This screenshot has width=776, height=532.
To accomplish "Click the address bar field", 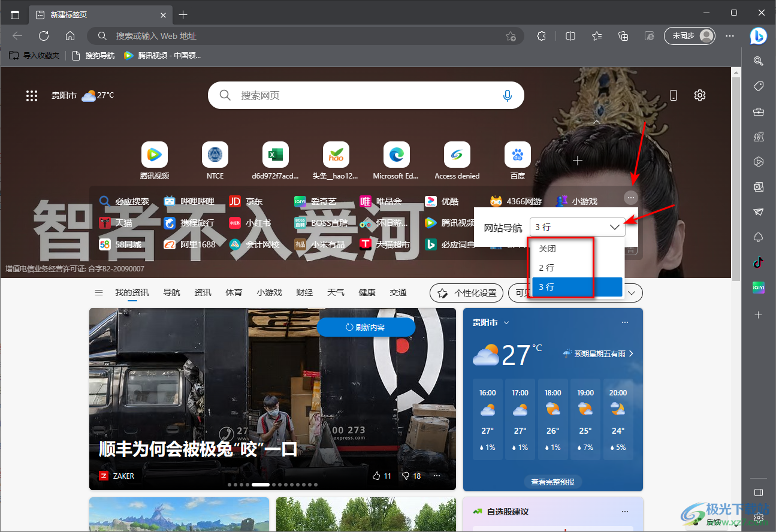I will [x=306, y=36].
